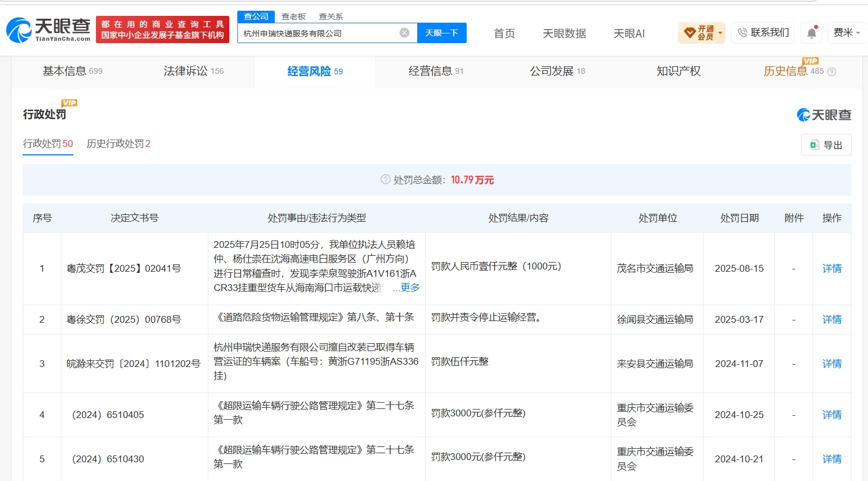
Task: Open the 经营风险 tab
Action: [x=315, y=71]
